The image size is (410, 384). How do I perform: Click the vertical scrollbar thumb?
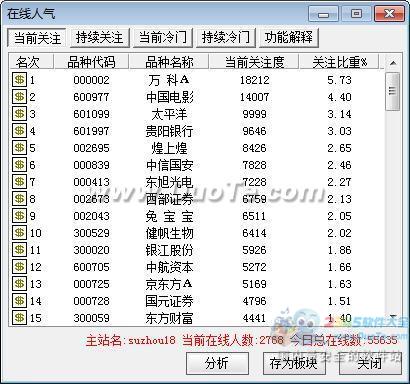[393, 91]
